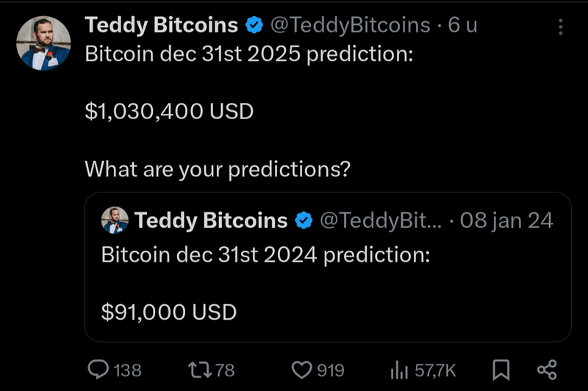Viewport: 588px width, 391px height.
Task: Click the verified badge beside Teddy Bitcoins
Action: [254, 26]
